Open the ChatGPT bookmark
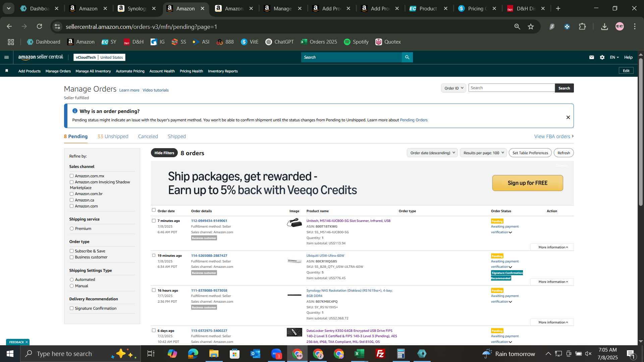The width and height of the screenshot is (644, 362). 279,42
